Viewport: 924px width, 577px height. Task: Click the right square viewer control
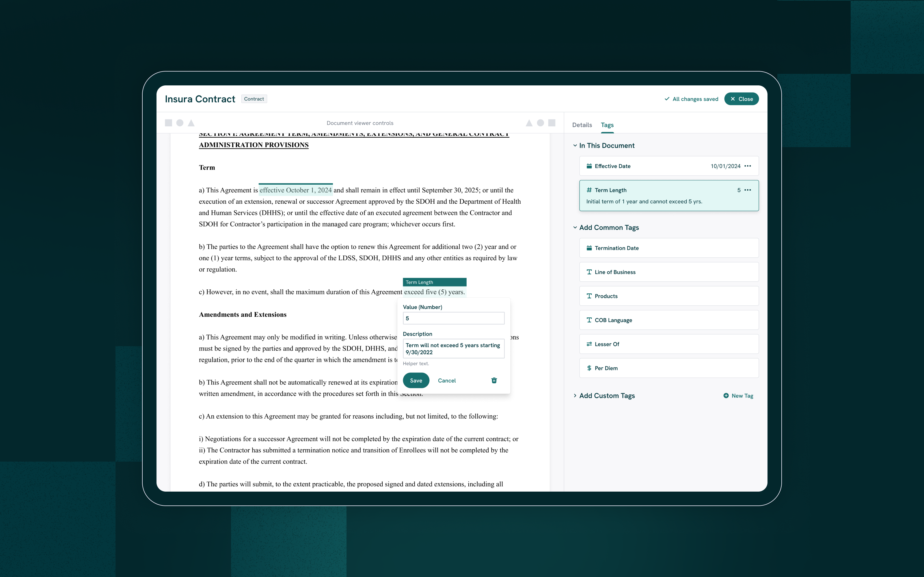pyautogui.click(x=552, y=123)
